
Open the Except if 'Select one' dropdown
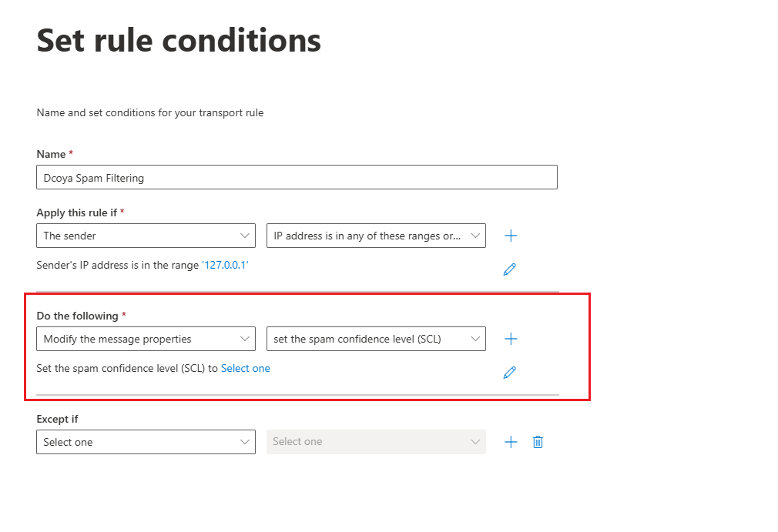coord(146,442)
